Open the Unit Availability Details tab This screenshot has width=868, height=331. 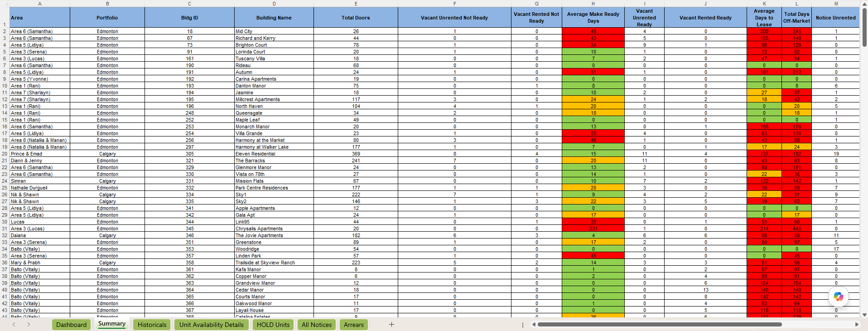pos(211,325)
